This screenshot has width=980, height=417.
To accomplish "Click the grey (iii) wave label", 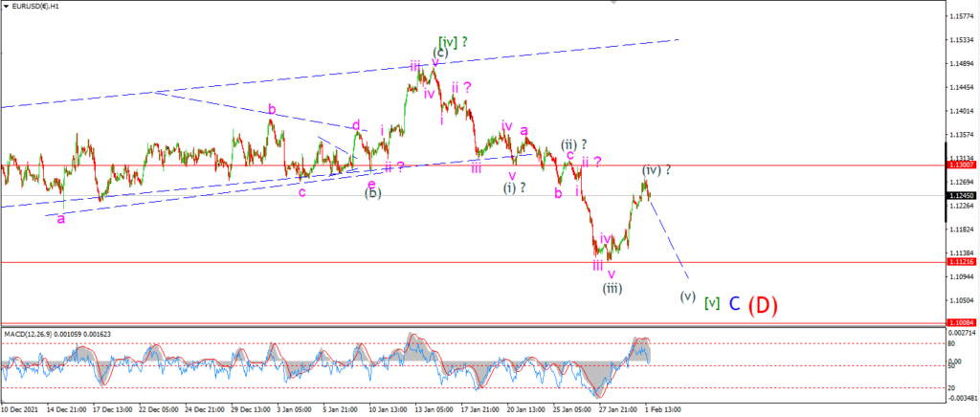I will [612, 288].
